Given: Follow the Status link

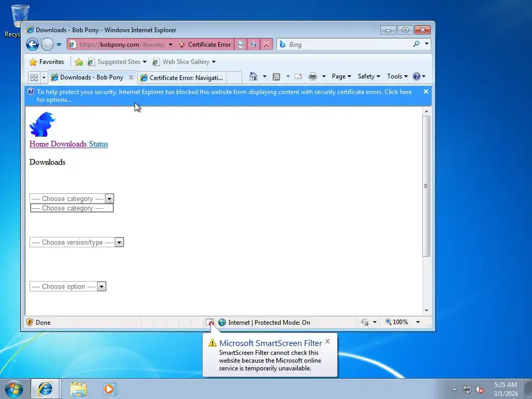Looking at the screenshot, I should point(98,144).
